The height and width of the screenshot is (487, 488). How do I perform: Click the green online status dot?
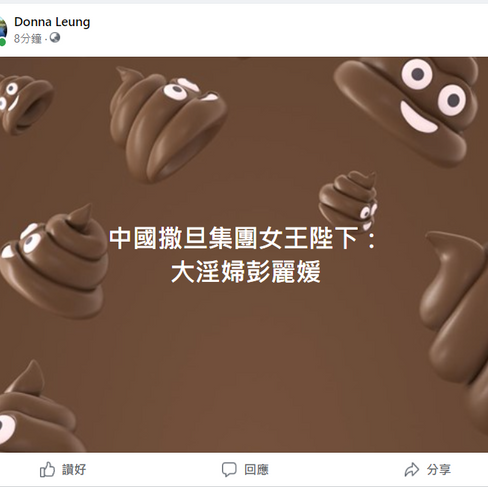coord(3,42)
